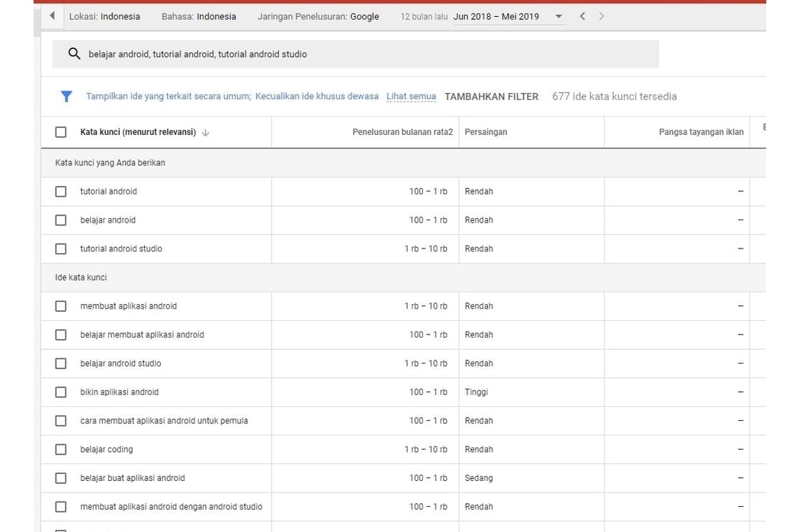Check cara membuat aplikasi android untuk pemula checkbox
799x532 pixels.
click(x=61, y=421)
